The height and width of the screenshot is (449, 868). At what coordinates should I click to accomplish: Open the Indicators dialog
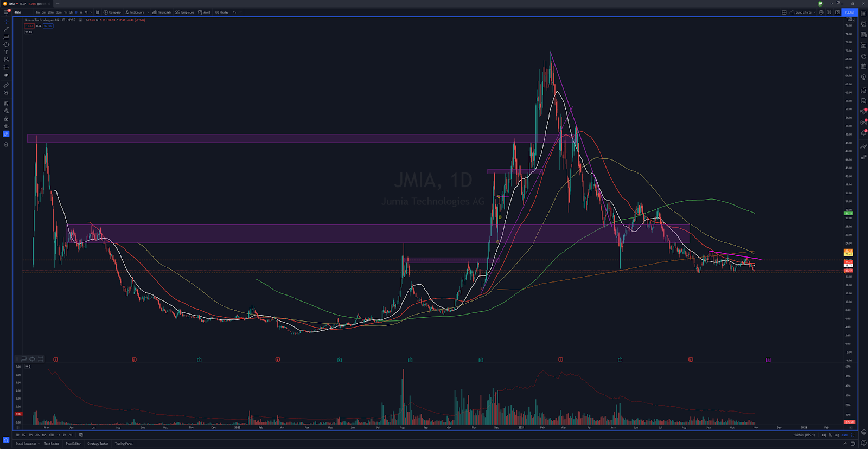(135, 12)
